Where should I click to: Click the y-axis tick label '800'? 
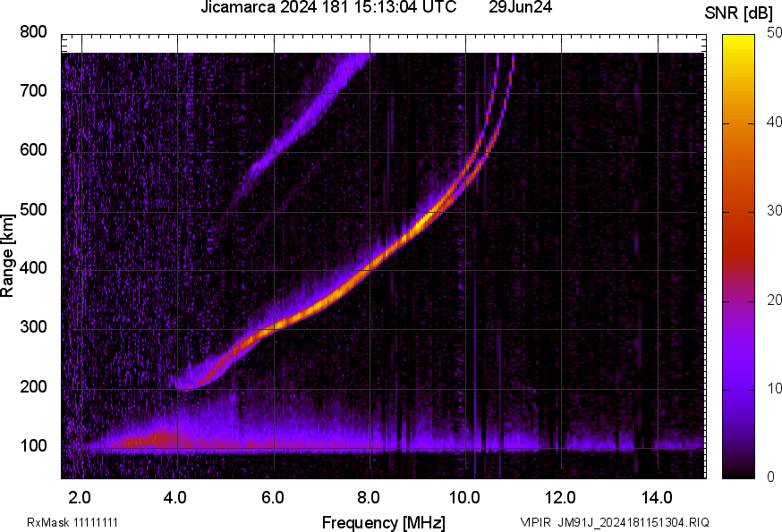click(x=33, y=32)
